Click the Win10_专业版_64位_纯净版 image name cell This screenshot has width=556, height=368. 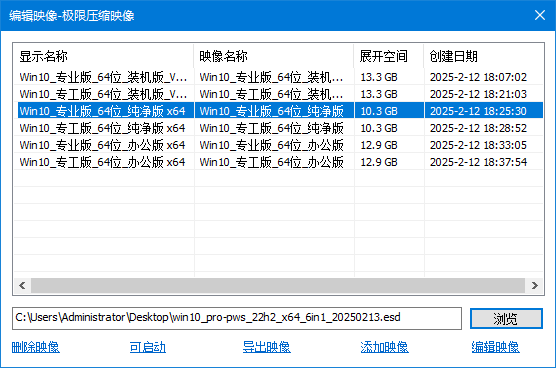coord(271,111)
